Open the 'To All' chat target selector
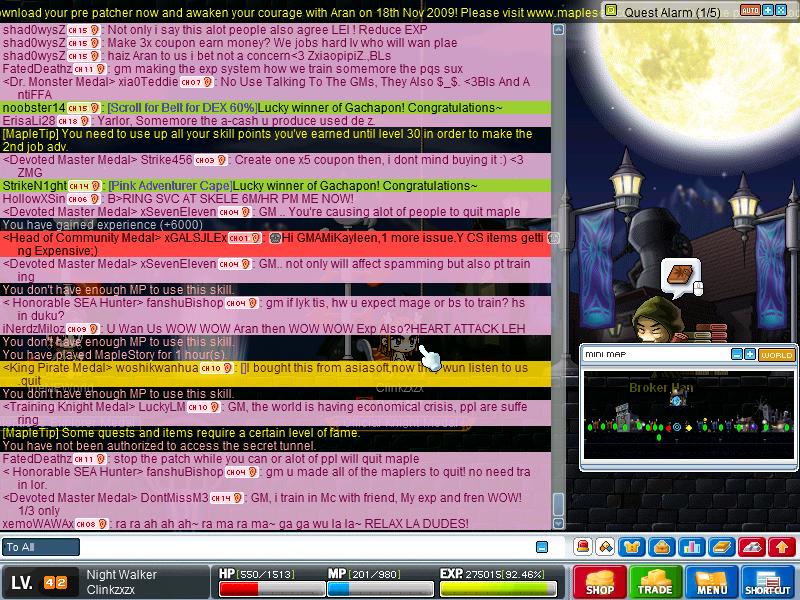This screenshot has width=800, height=600. [41, 547]
